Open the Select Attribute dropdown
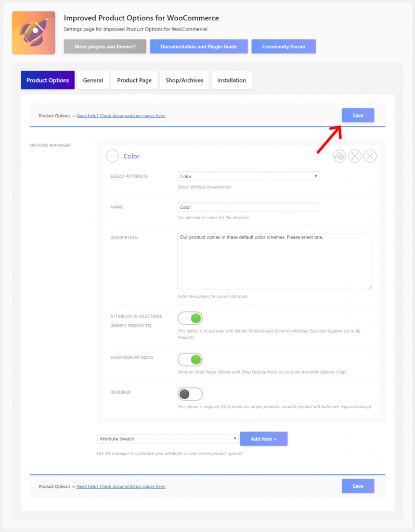 248,177
